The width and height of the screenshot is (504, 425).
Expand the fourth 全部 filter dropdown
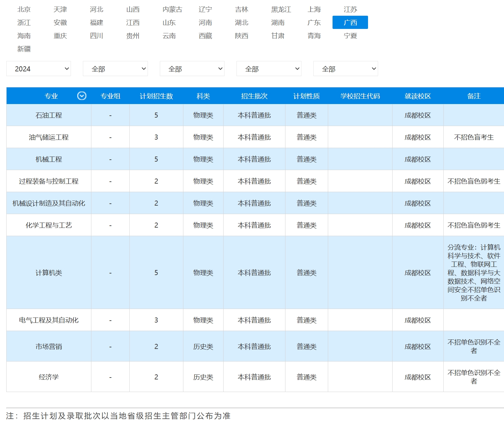pyautogui.click(x=269, y=69)
